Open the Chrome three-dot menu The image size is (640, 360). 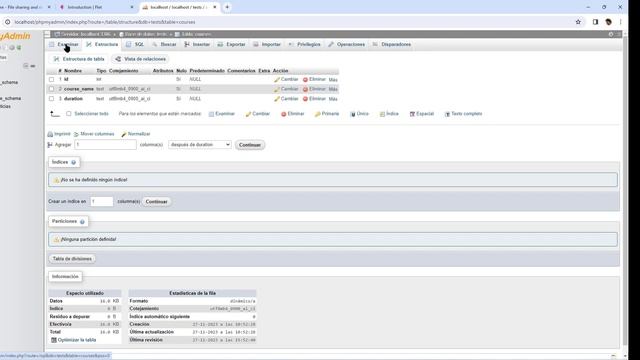click(620, 22)
